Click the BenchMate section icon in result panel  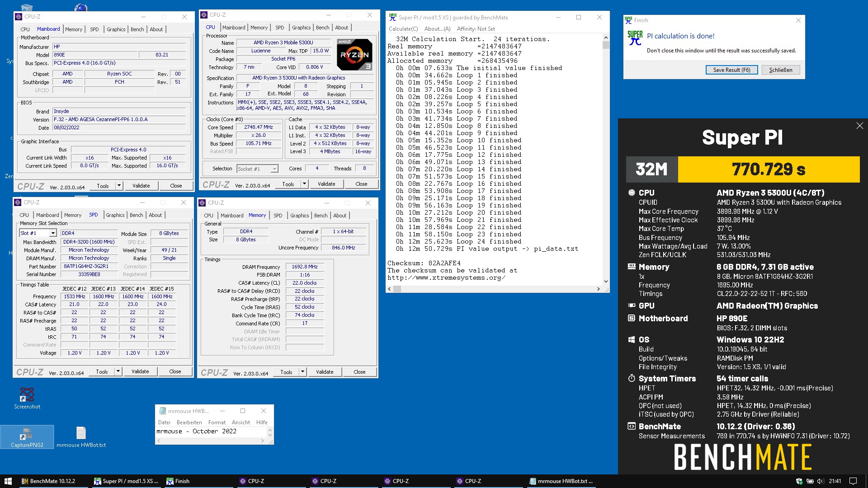(x=632, y=426)
